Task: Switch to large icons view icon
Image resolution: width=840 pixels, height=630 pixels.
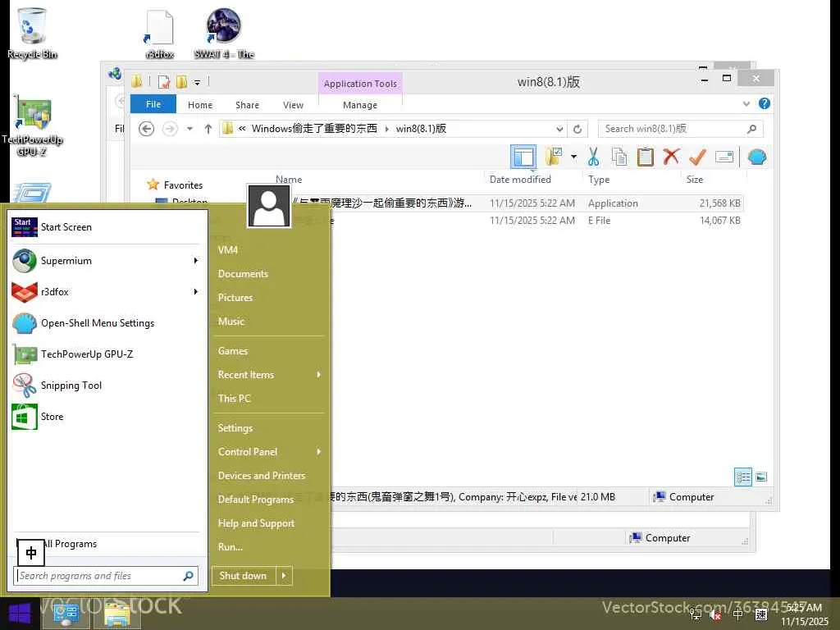Action: point(761,477)
